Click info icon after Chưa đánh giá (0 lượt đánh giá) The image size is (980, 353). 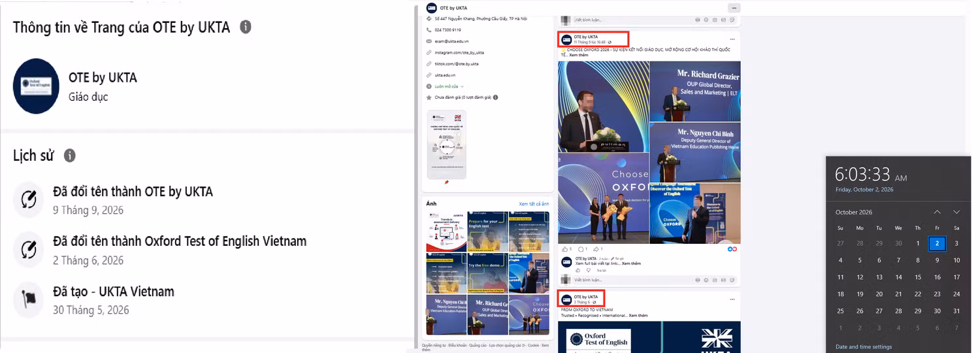coord(496,97)
